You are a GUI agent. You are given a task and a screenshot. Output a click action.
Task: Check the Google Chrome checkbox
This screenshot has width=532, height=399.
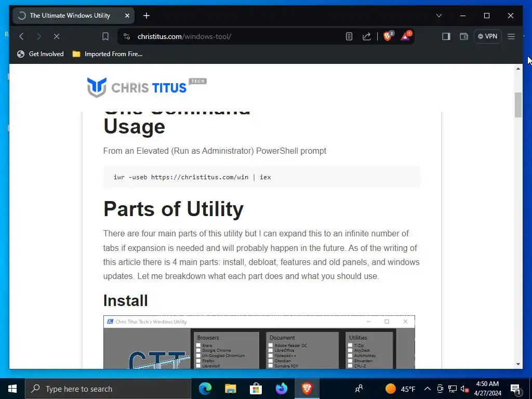198,351
